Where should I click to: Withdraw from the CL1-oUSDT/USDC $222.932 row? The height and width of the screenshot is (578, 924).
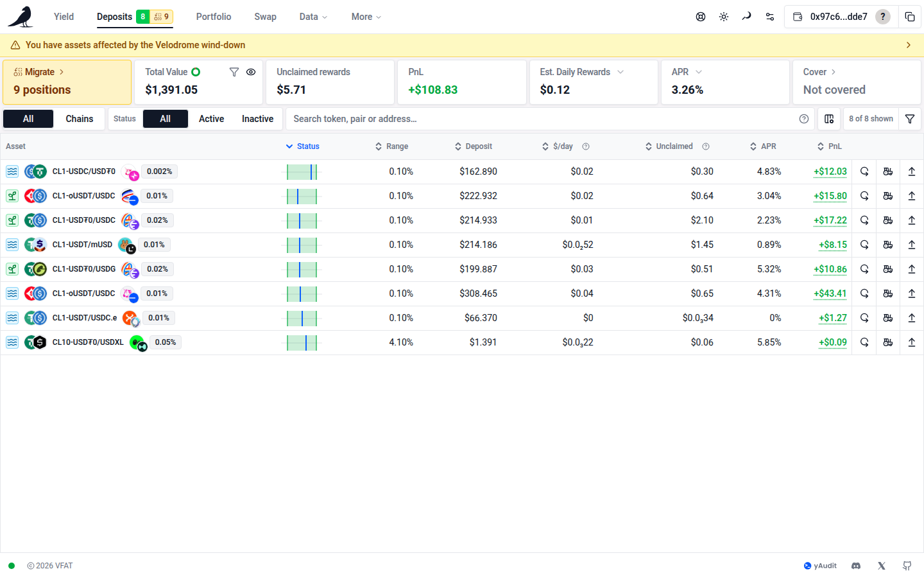point(912,196)
